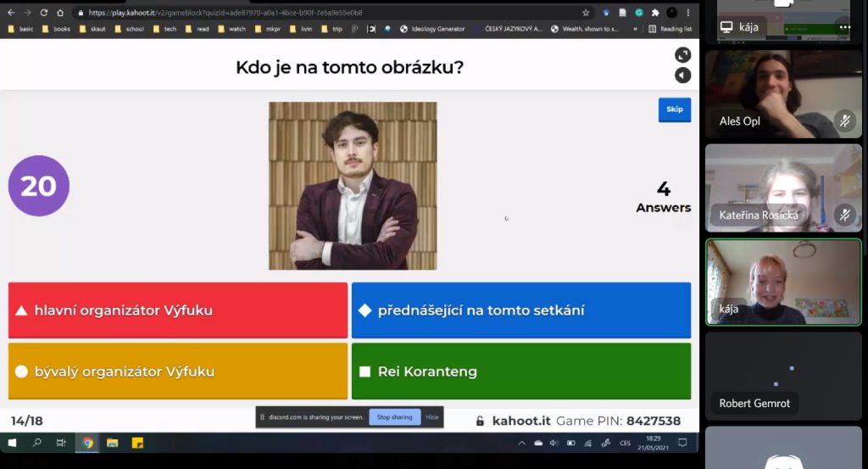Expand the hidden bookmarks overflow chevron
Image resolution: width=868 pixels, height=469 pixels.
[x=635, y=29]
